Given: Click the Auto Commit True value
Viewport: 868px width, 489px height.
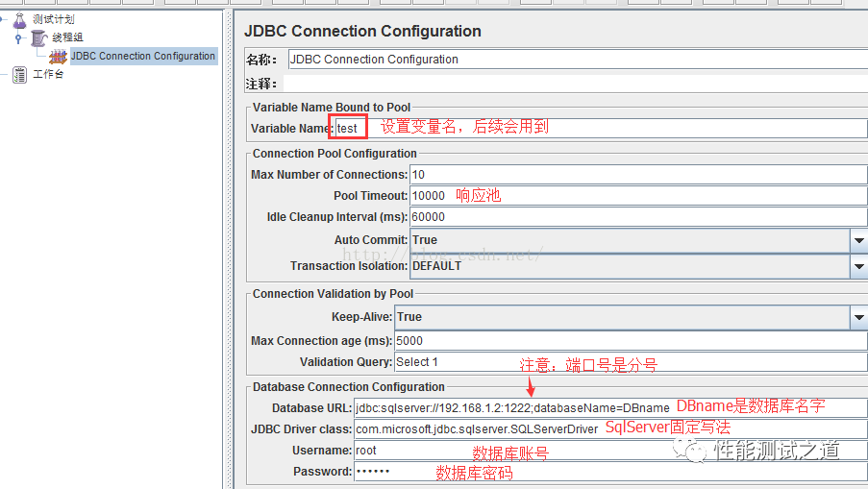Looking at the screenshot, I should [425, 240].
